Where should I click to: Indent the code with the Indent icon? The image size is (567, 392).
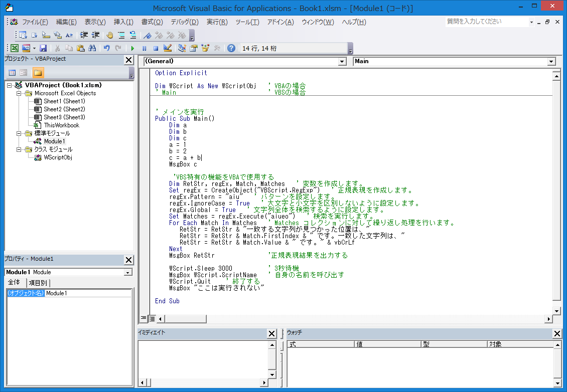[x=83, y=35]
